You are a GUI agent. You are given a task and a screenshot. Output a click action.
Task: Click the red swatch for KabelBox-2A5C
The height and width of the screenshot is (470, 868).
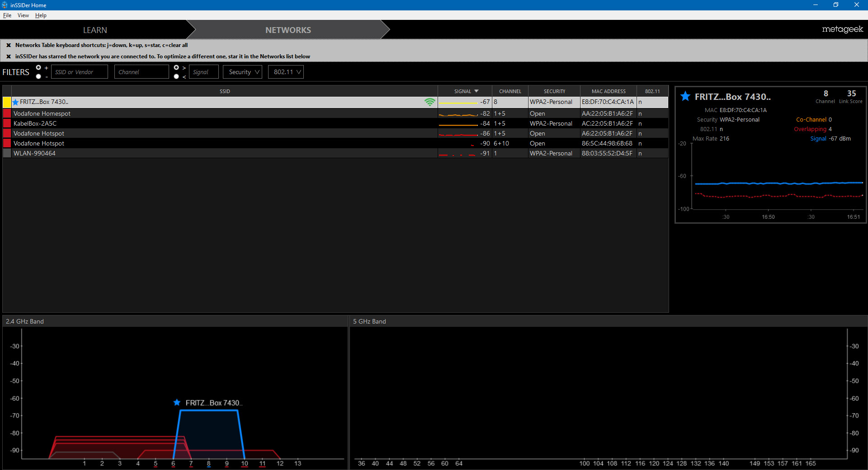point(7,123)
